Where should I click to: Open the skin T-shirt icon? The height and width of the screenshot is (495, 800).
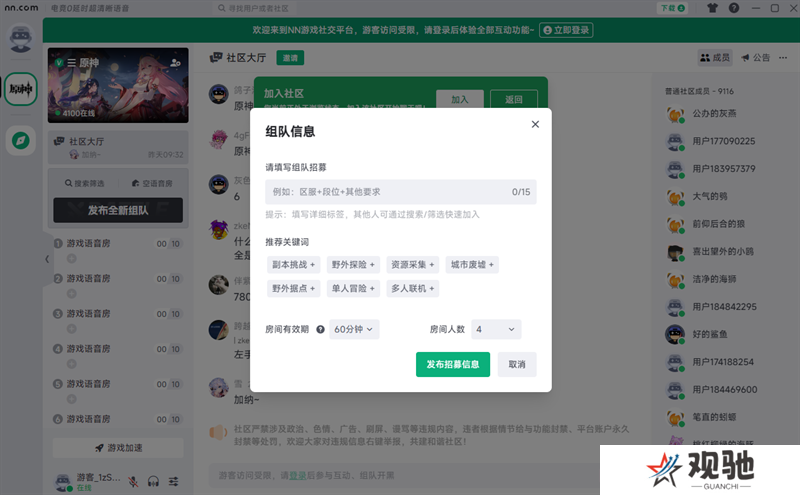pos(712,8)
